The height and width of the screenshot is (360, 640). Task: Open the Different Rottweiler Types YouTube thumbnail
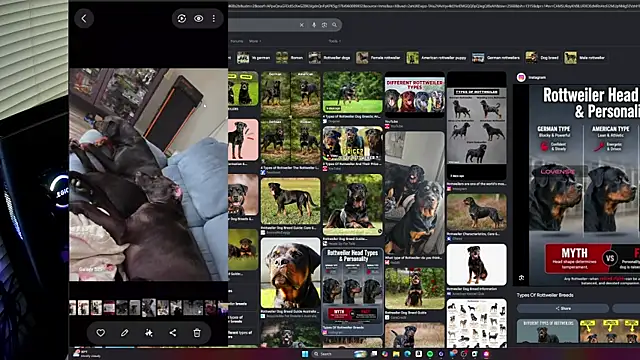[415, 96]
